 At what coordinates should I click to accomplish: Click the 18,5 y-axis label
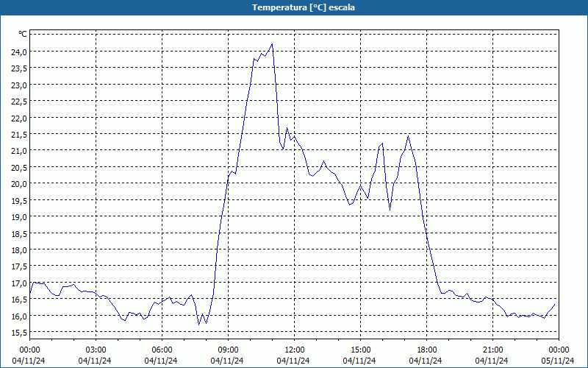coord(19,233)
